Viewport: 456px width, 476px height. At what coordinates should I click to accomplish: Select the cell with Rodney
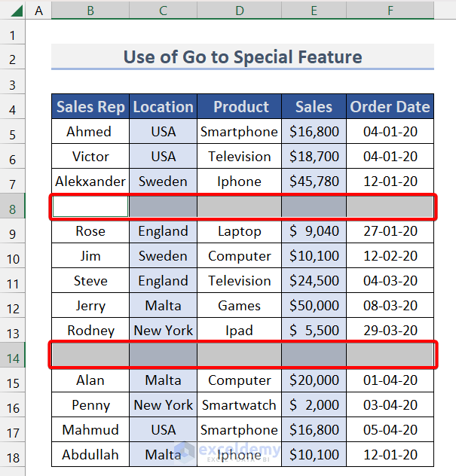coord(90,331)
